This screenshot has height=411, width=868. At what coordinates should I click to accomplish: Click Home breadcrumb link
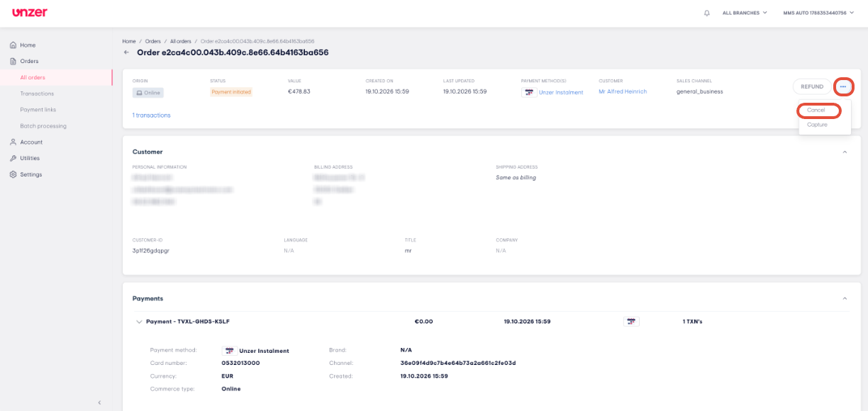128,41
